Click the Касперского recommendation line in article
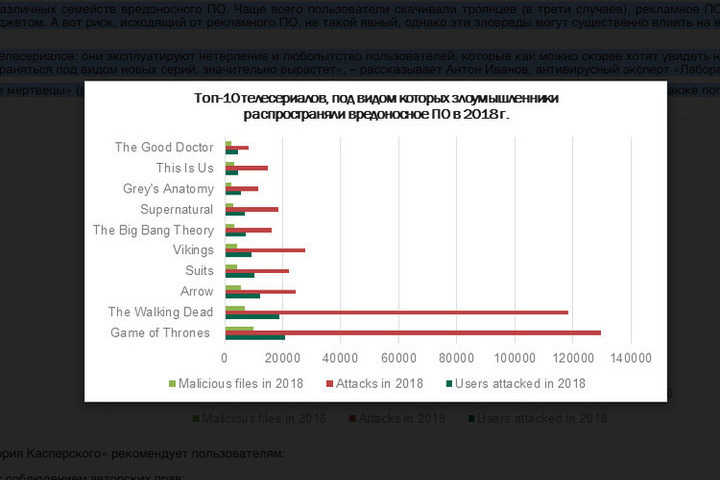The image size is (720, 480). (x=142, y=453)
